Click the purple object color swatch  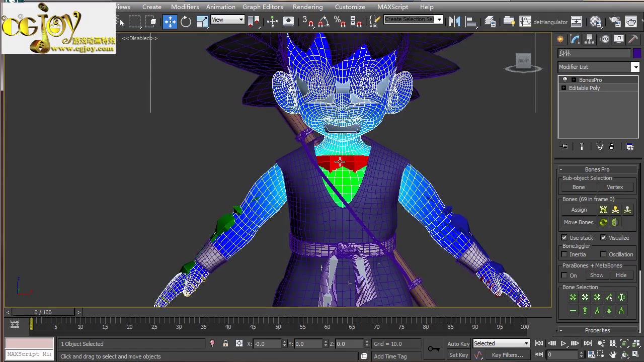pyautogui.click(x=637, y=53)
